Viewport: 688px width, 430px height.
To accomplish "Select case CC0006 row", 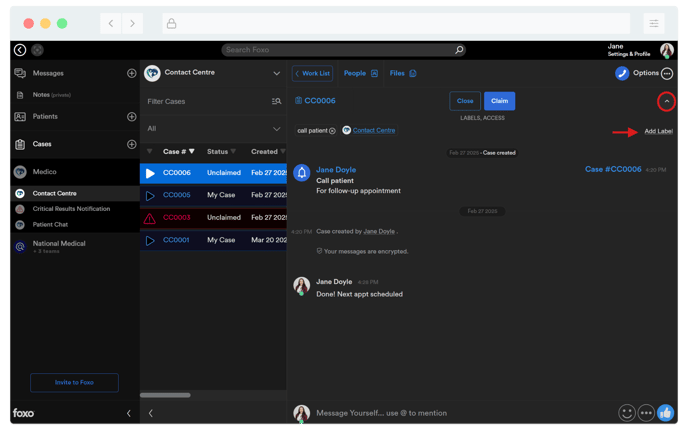I will click(x=213, y=173).
